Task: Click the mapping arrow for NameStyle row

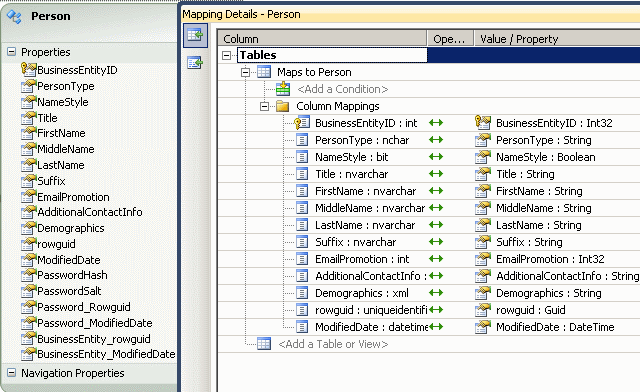Action: pyautogui.click(x=436, y=157)
